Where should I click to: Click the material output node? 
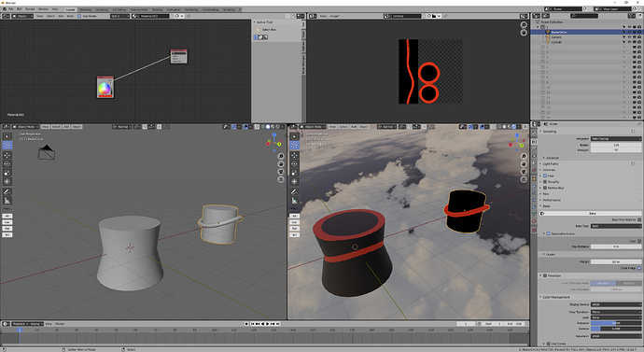tap(179, 56)
